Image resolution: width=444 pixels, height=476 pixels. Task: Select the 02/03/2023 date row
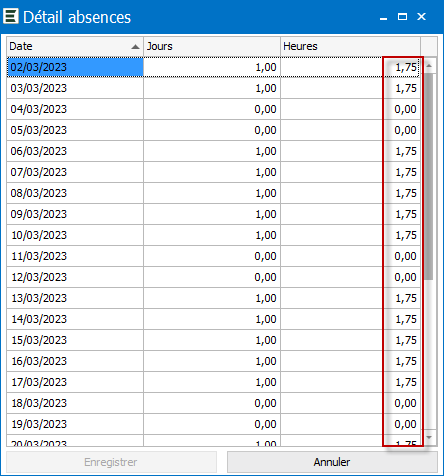[213, 67]
